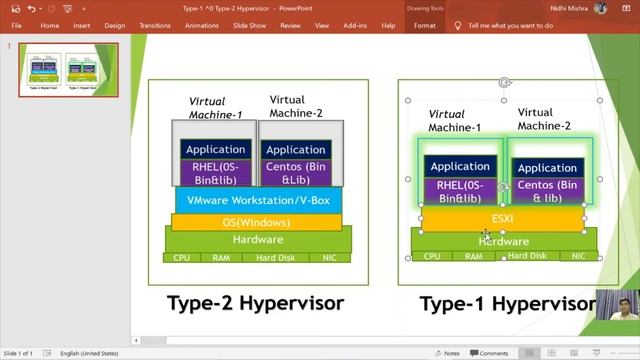Click the horizontal scrollbar left arrow
Screen dimensions: 640x360
click(136, 340)
